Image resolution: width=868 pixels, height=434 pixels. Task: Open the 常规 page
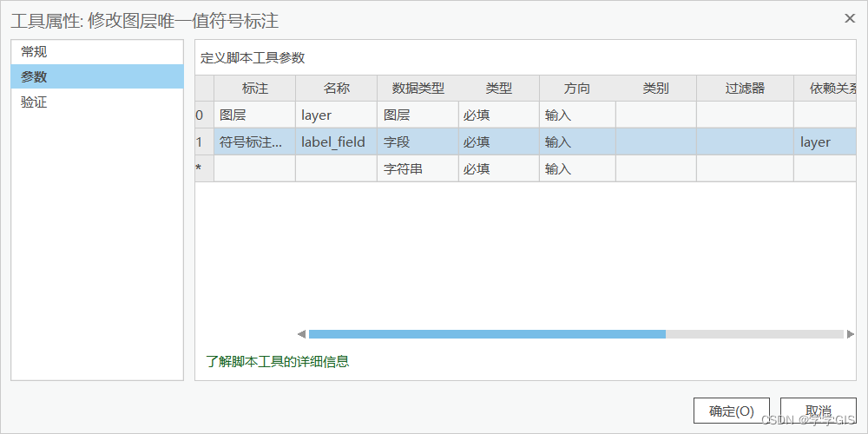(97, 52)
